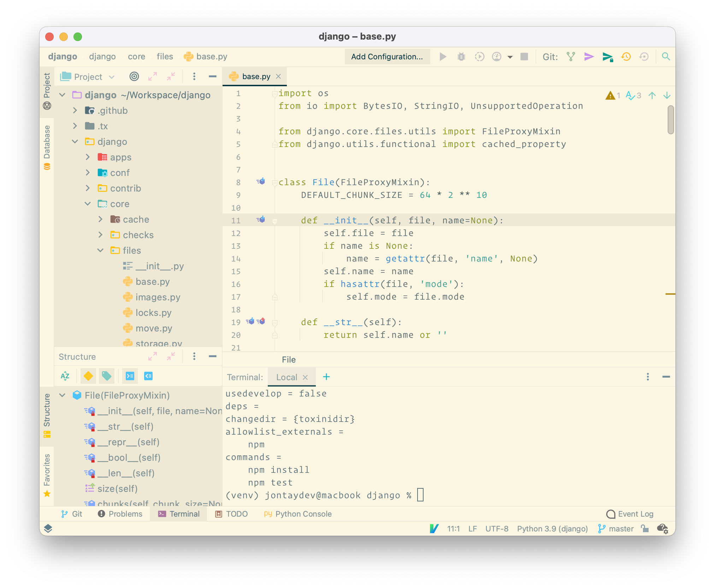Click the Add Configuration button

click(387, 57)
